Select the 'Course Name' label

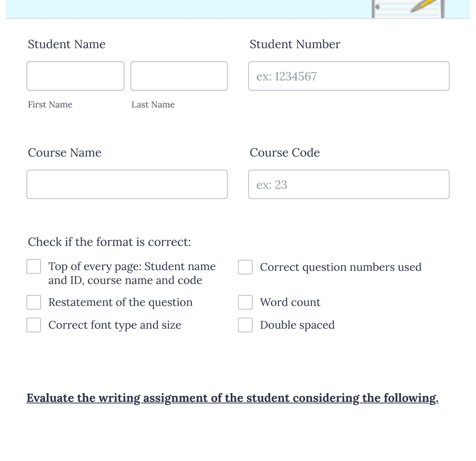click(64, 152)
